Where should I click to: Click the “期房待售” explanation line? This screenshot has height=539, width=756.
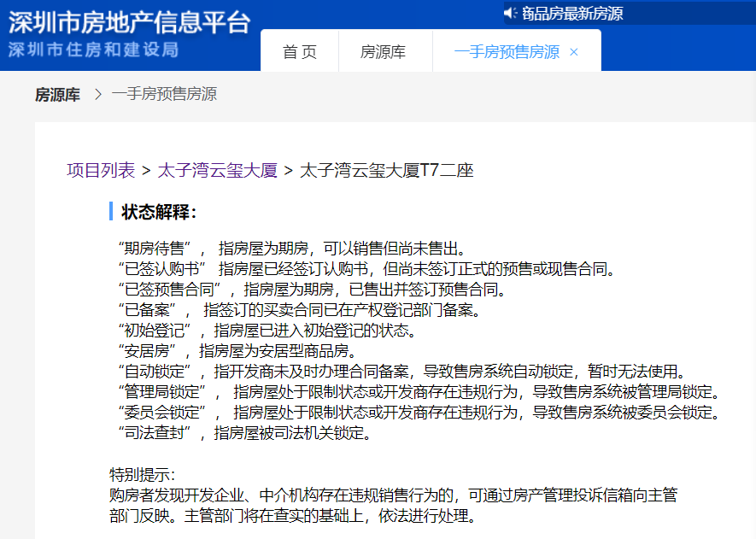(293, 249)
